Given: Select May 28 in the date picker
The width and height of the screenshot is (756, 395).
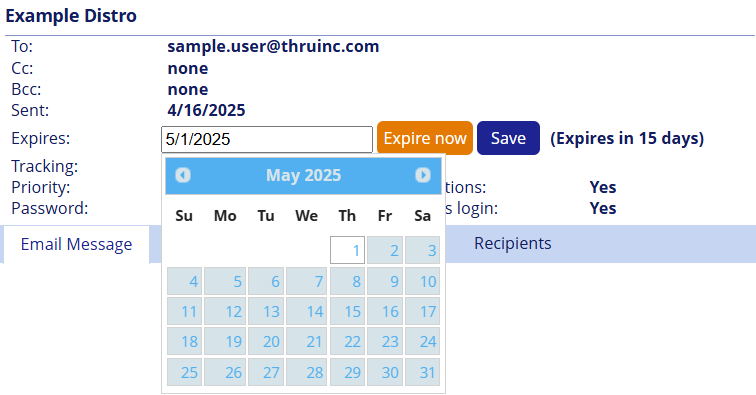Looking at the screenshot, I should click(307, 372).
